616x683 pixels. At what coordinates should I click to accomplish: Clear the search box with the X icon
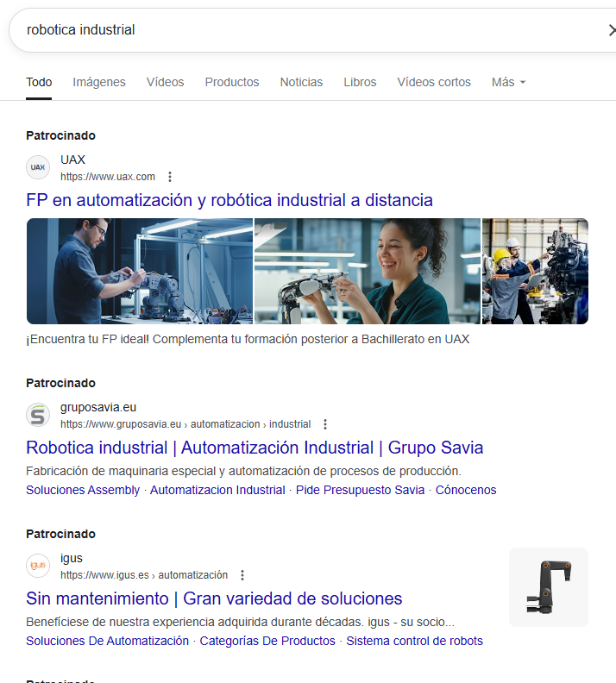pyautogui.click(x=611, y=30)
